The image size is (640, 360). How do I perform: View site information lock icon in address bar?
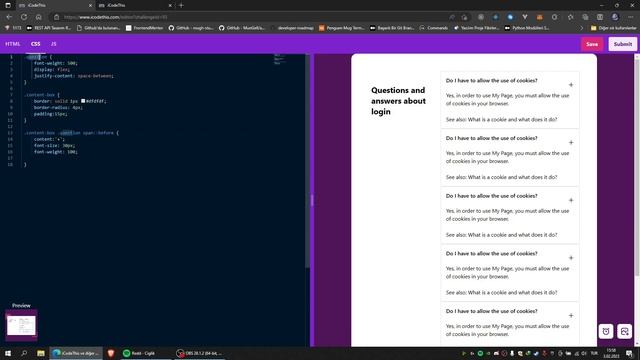57,17
